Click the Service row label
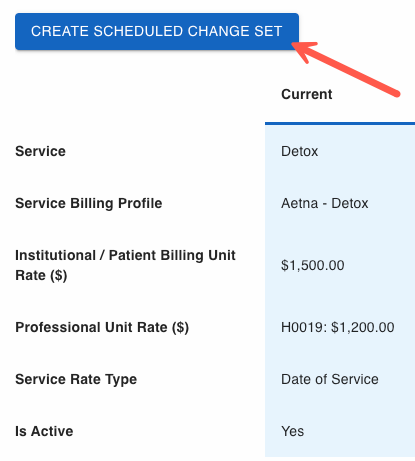This screenshot has height=461, width=415. (40, 151)
